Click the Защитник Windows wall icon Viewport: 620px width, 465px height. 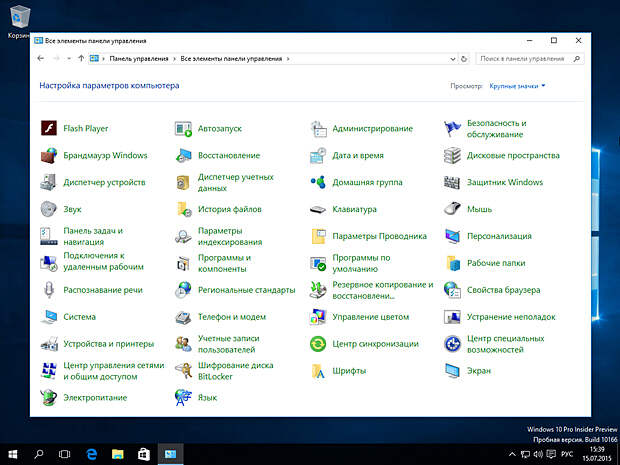click(x=452, y=182)
